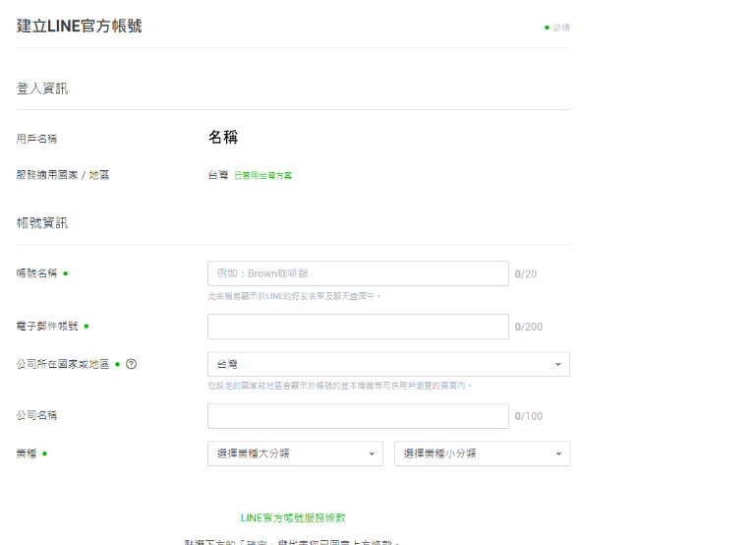Focus the 電子郵件帳號 input field

358,327
